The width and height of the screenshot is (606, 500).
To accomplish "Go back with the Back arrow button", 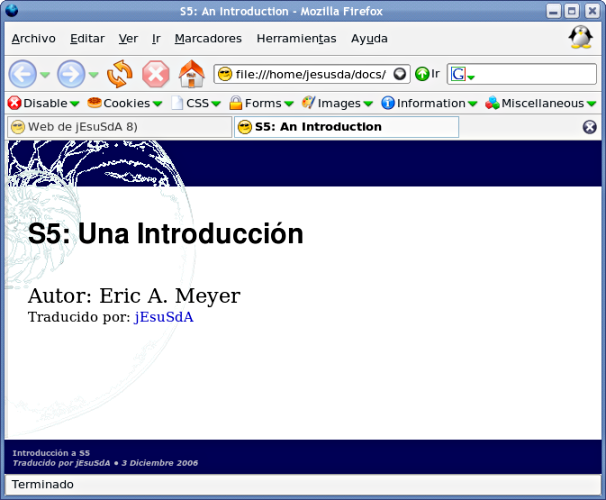I will (23, 74).
